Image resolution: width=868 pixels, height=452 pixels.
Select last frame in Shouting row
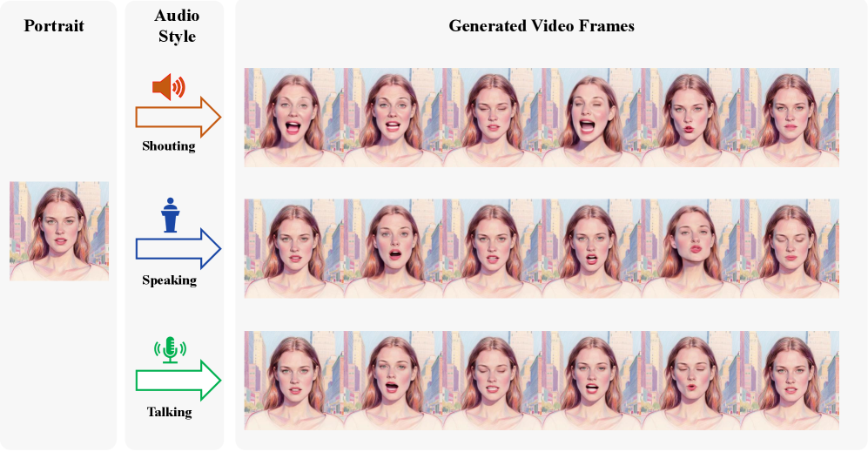click(x=790, y=118)
